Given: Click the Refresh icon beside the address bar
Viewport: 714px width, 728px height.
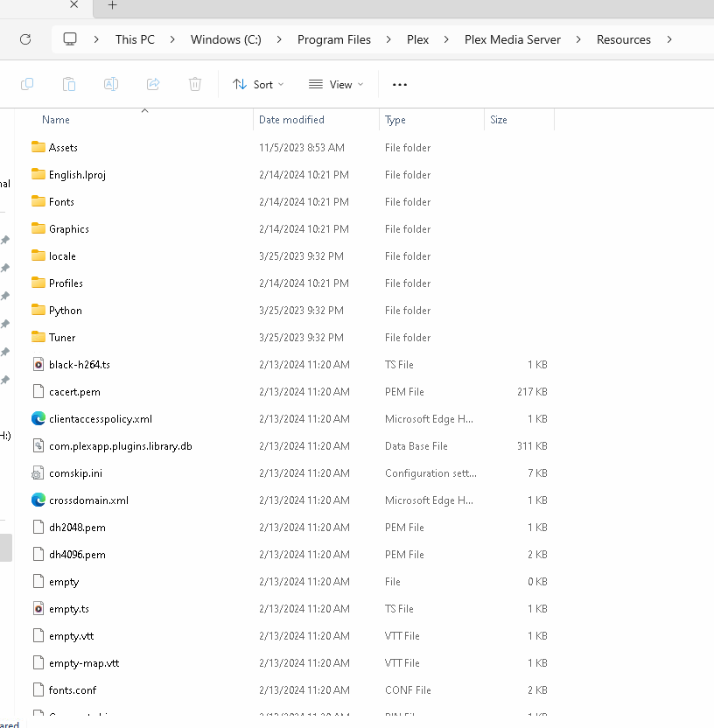Looking at the screenshot, I should (x=25, y=39).
